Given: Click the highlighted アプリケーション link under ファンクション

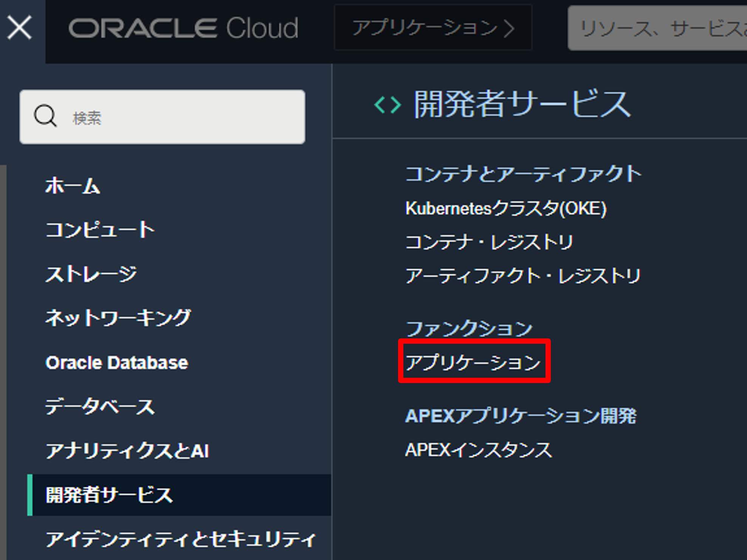Looking at the screenshot, I should coord(473,362).
